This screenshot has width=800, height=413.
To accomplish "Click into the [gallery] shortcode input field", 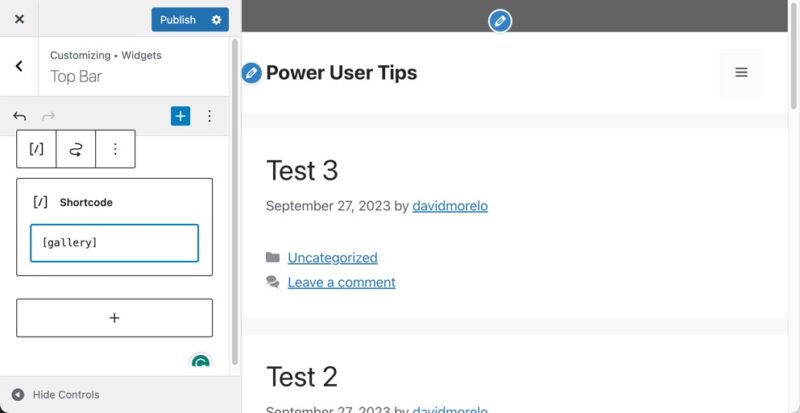I will click(x=114, y=243).
